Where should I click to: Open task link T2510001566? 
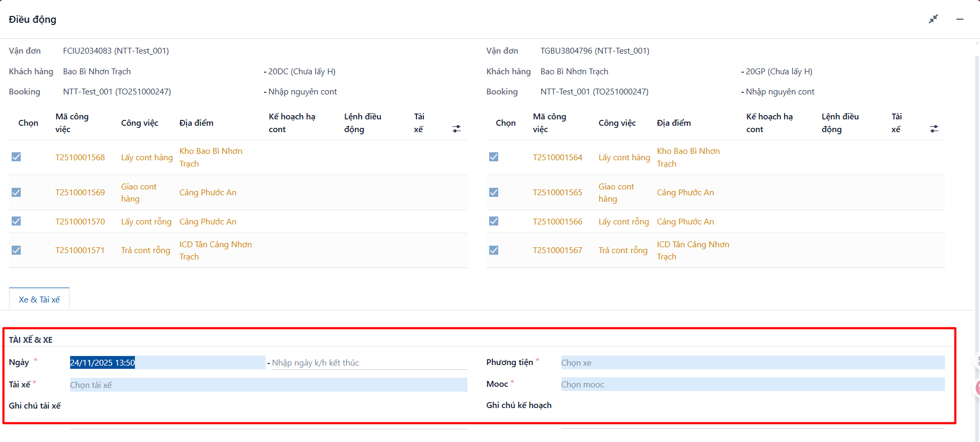[x=558, y=222]
